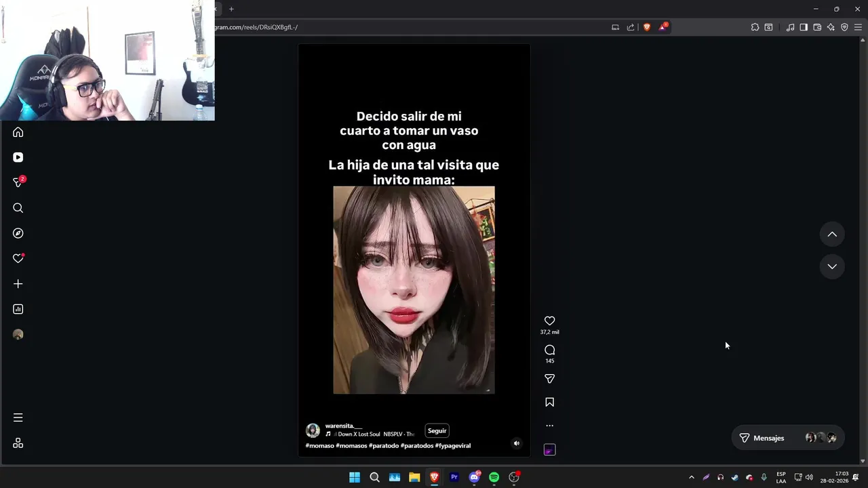868x488 pixels.
Task: Open the reel's three-dot options
Action: click(x=550, y=426)
